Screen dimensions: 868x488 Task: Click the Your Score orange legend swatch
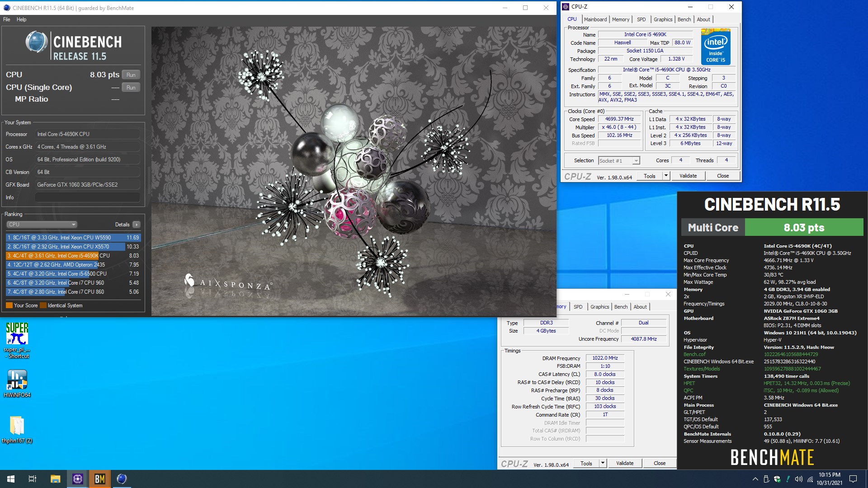[9, 305]
